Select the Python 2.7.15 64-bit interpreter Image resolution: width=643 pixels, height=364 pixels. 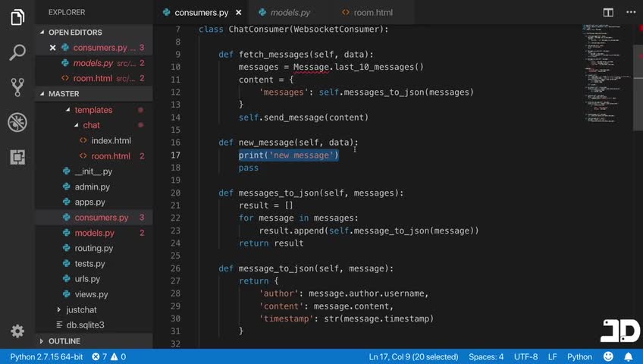(46, 356)
